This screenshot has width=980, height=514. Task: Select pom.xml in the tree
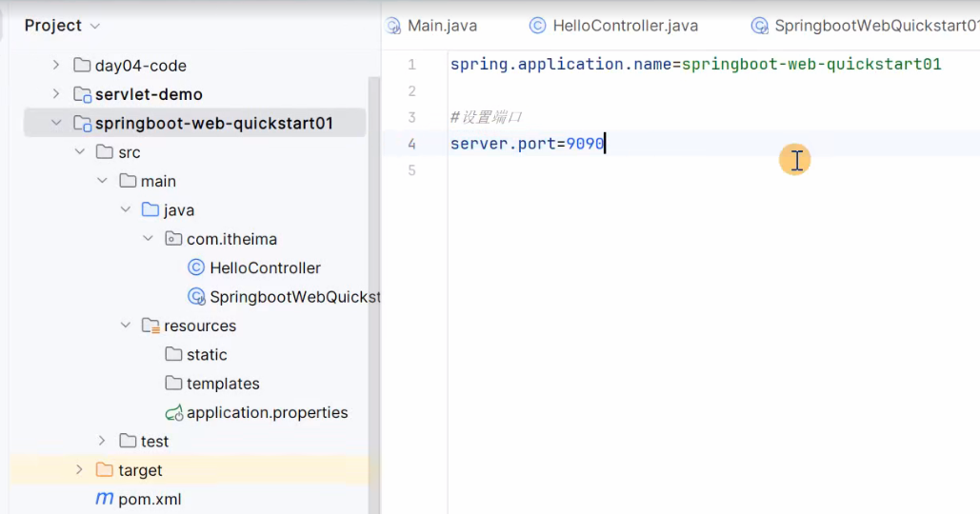click(x=150, y=499)
